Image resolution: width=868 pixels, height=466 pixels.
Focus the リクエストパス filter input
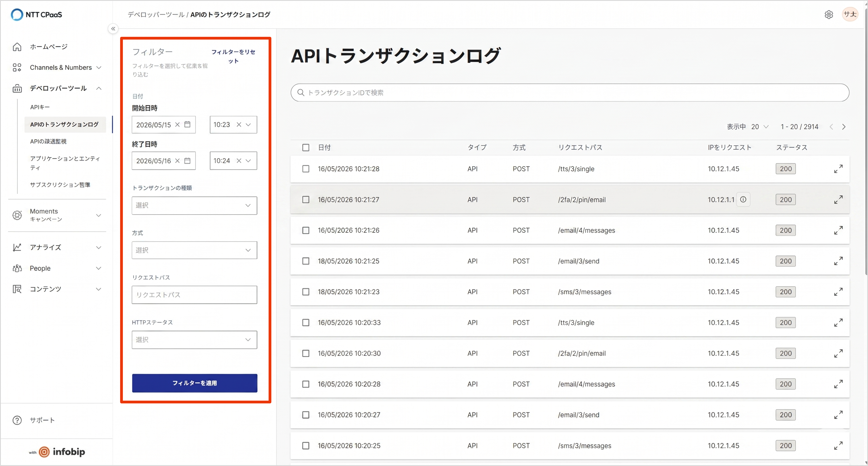tap(194, 295)
